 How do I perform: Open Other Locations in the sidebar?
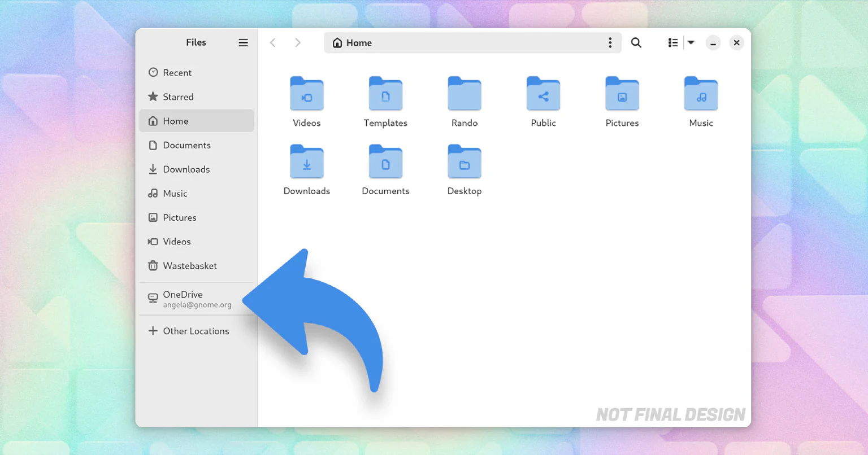pos(197,331)
